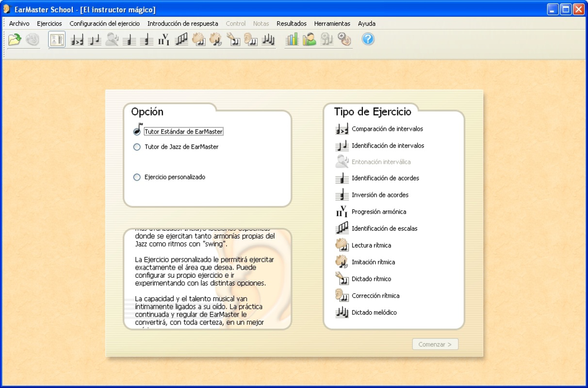Select the magic instructor toolbar icon
This screenshot has width=588, height=388.
57,39
